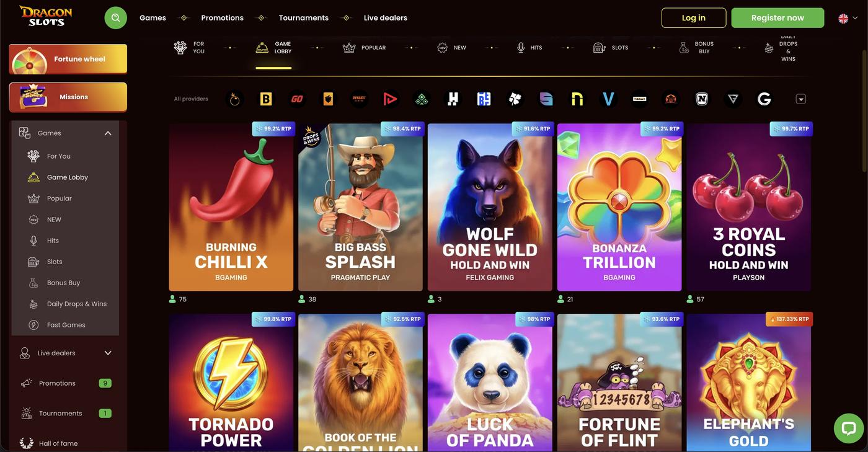
Task: Pick the white G provider icon
Action: (x=764, y=99)
